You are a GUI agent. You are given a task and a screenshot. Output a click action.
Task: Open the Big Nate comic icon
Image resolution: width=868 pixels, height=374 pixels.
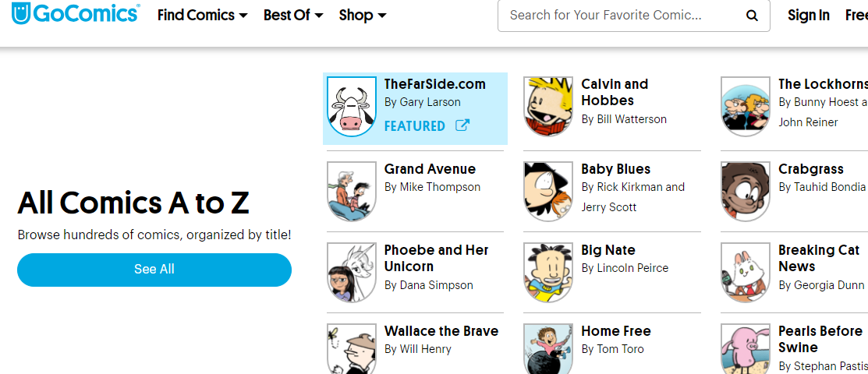pos(547,272)
